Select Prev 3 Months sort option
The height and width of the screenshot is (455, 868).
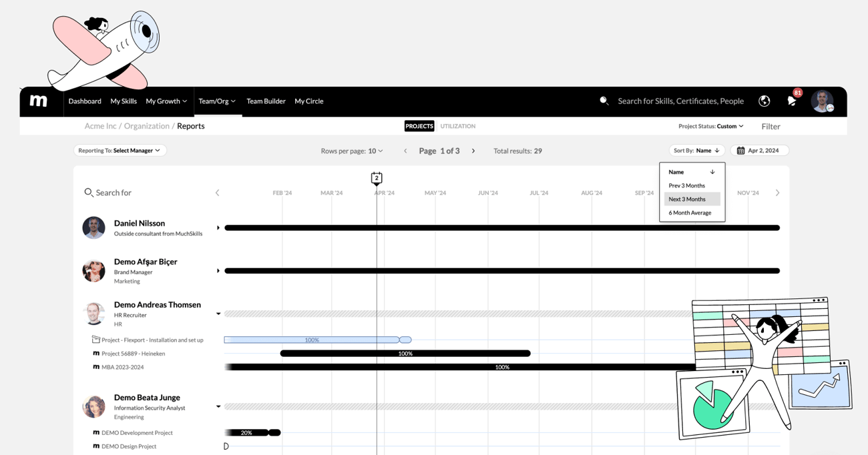coord(692,185)
